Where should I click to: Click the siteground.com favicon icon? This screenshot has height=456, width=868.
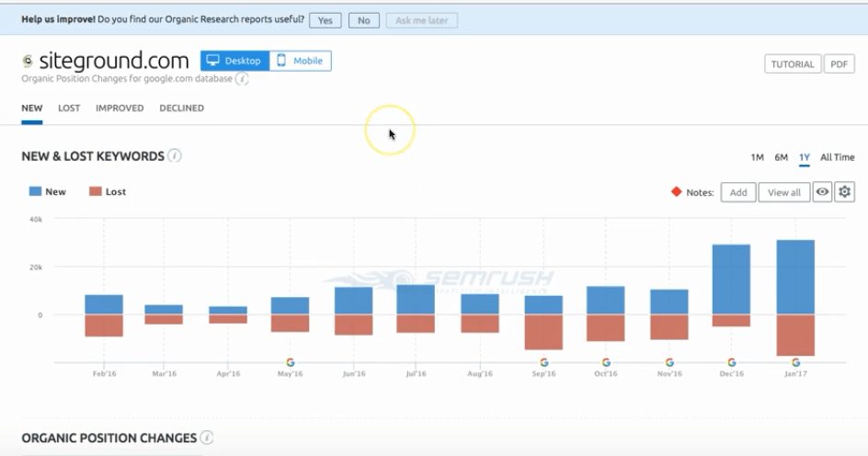pos(28,61)
